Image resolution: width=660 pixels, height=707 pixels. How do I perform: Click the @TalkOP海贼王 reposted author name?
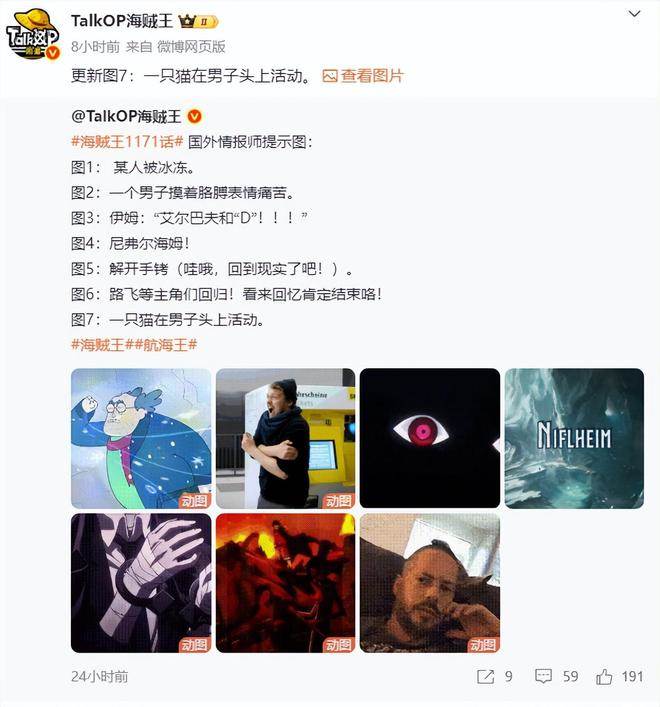pos(126,116)
